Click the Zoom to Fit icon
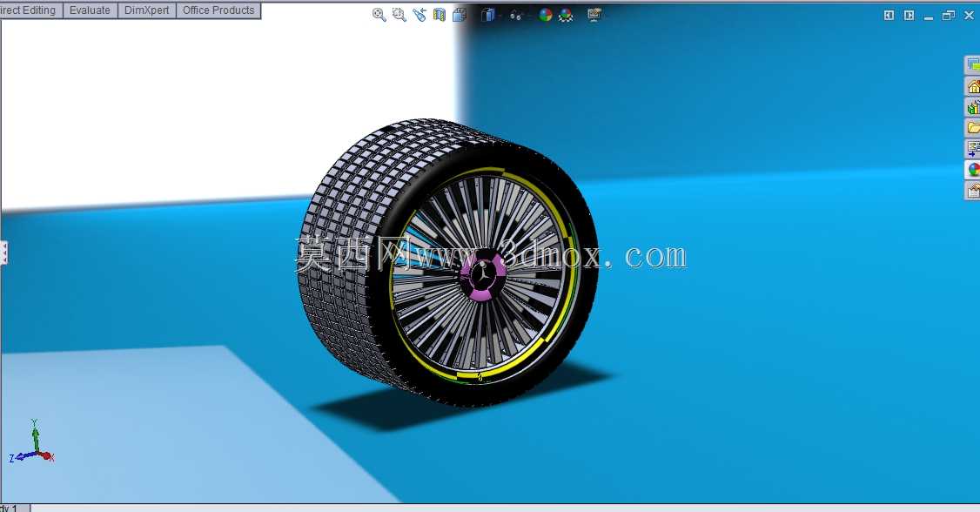The height and width of the screenshot is (512, 980). [379, 15]
